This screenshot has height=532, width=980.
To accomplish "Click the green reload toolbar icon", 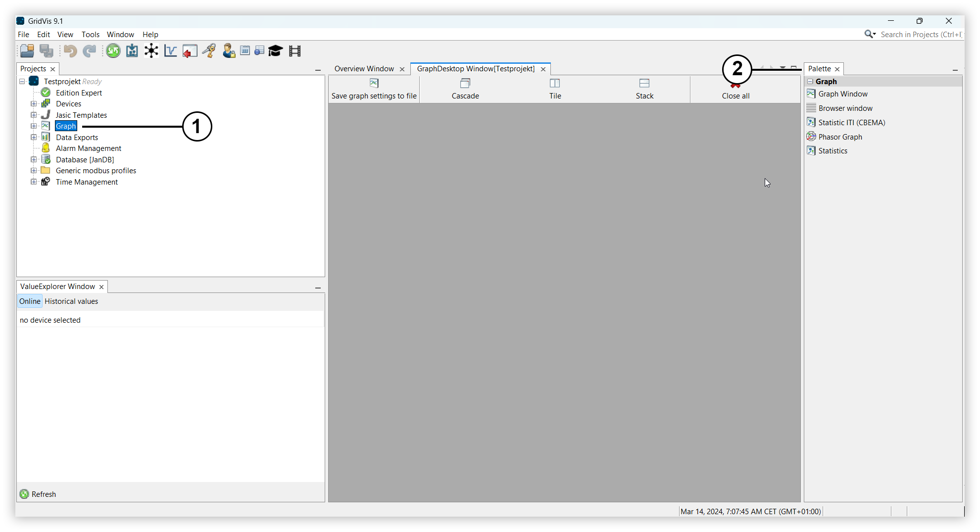I will pos(113,51).
